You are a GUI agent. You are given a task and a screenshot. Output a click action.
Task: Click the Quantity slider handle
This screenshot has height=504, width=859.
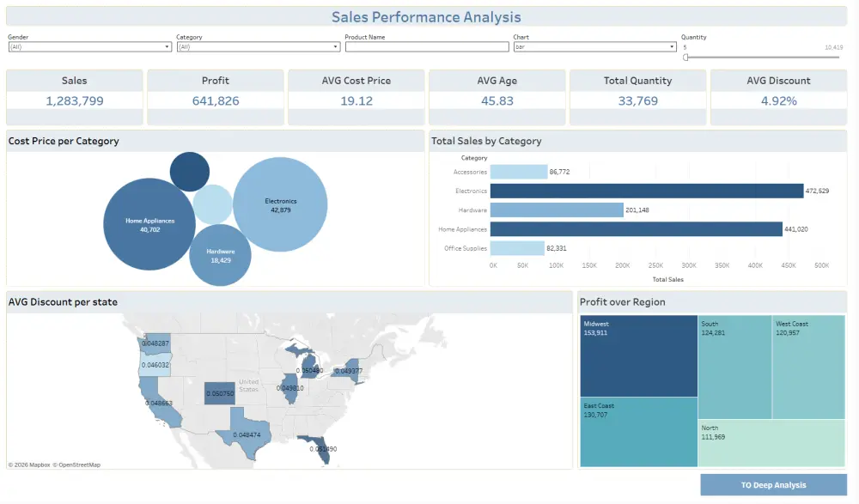point(685,57)
